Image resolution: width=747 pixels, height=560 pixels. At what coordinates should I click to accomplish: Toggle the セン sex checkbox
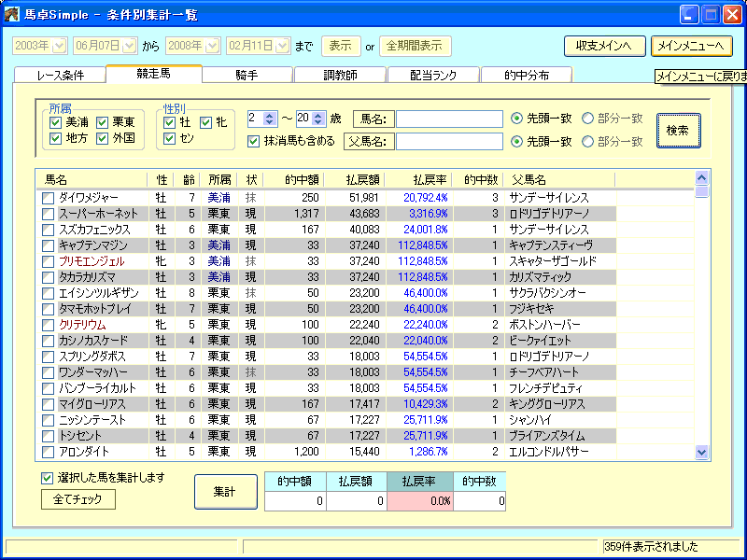coord(169,138)
